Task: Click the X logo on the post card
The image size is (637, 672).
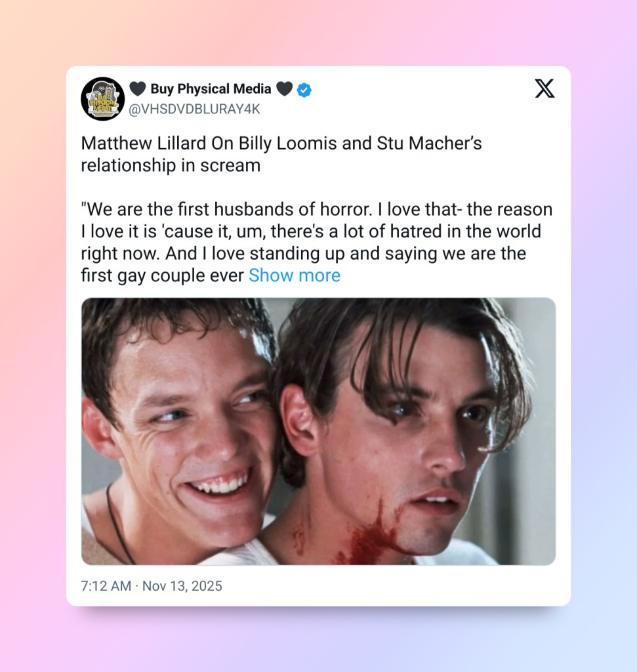Action: pos(545,89)
